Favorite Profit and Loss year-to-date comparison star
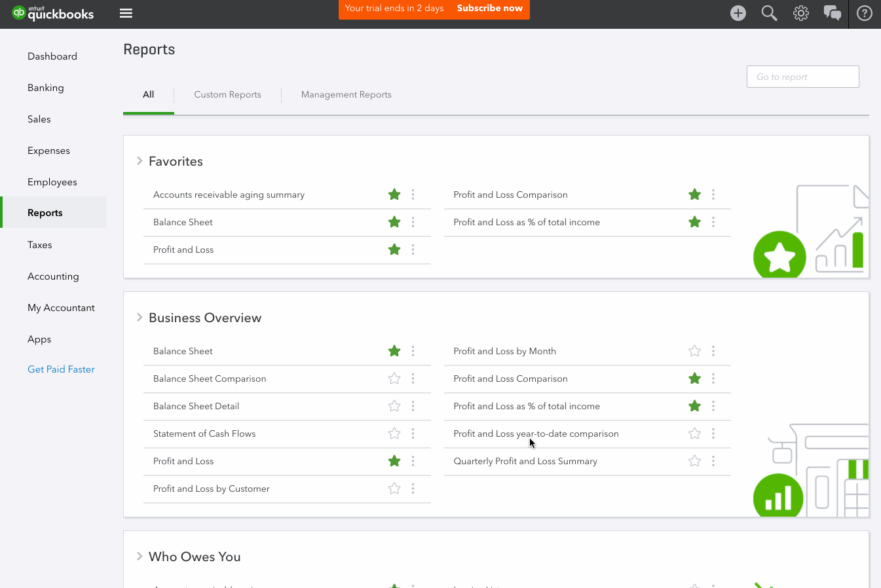The width and height of the screenshot is (881, 588). tap(695, 433)
